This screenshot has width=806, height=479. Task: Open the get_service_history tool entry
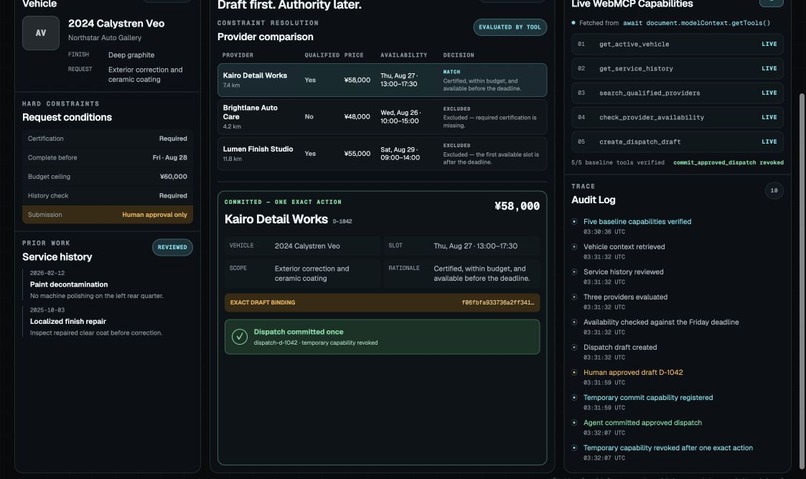click(677, 68)
